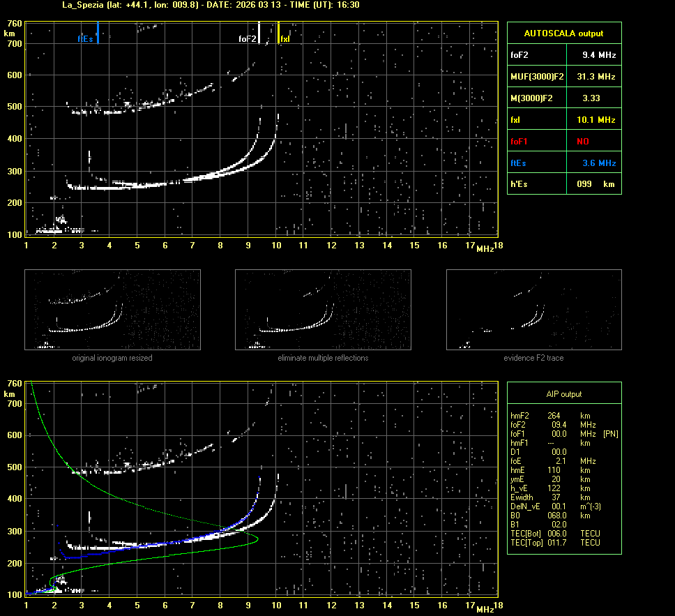The height and width of the screenshot is (616, 675).
Task: Click the white foF2 marker line
Action: [x=259, y=33]
